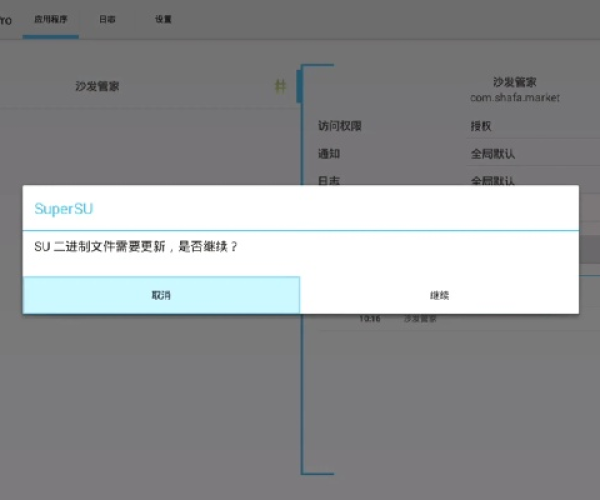Click the com.shafa.market package name
Image resolution: width=600 pixels, height=500 pixels.
point(515,98)
